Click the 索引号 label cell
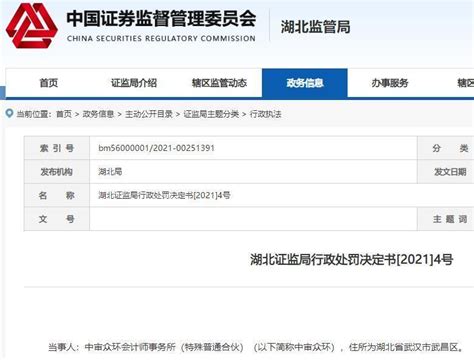This screenshot has height=360, width=474. point(57,148)
